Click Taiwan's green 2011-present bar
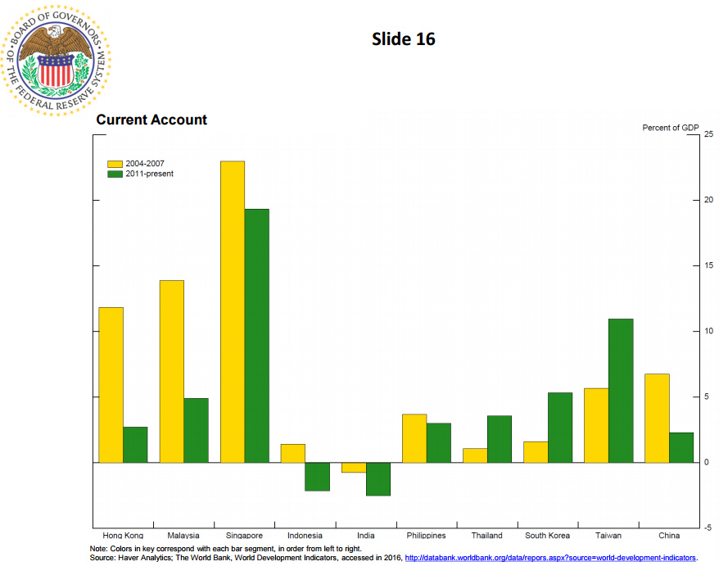This screenshot has height=566, width=728. click(x=621, y=390)
